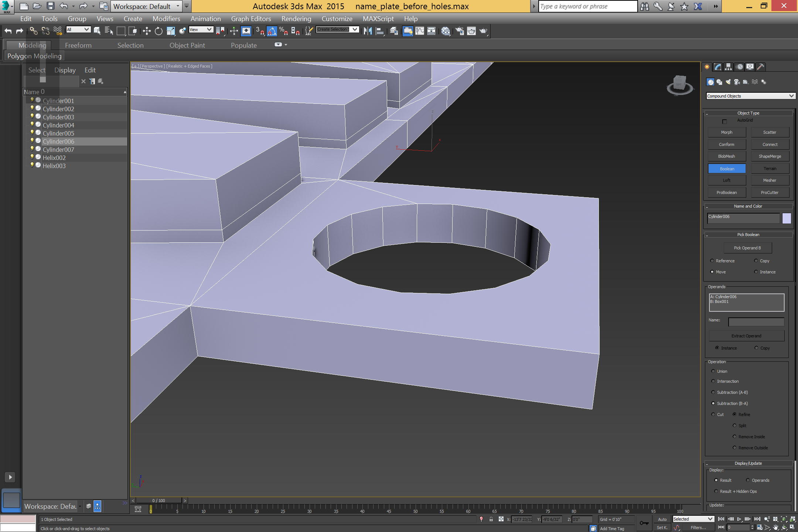Open the Modifiers menu
This screenshot has width=798, height=532.
(x=166, y=19)
